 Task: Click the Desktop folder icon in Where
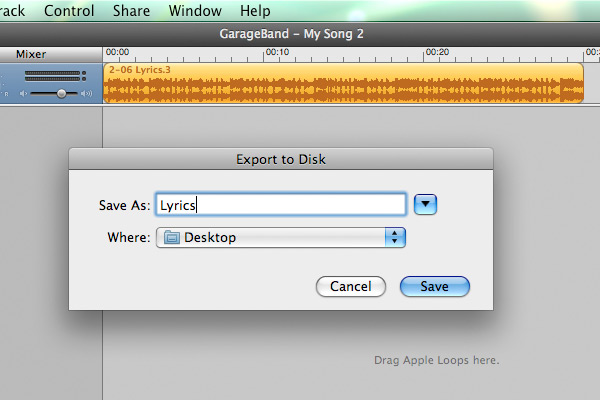click(x=171, y=237)
